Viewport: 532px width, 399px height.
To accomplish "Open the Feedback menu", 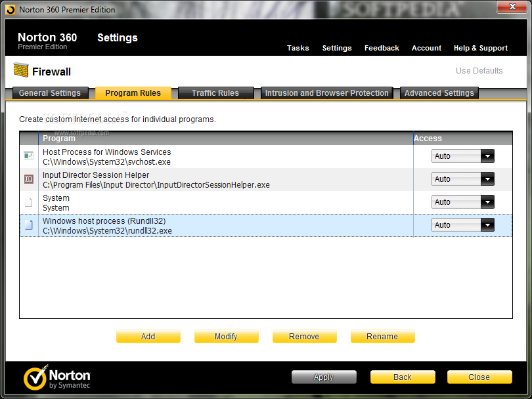I will tap(382, 48).
